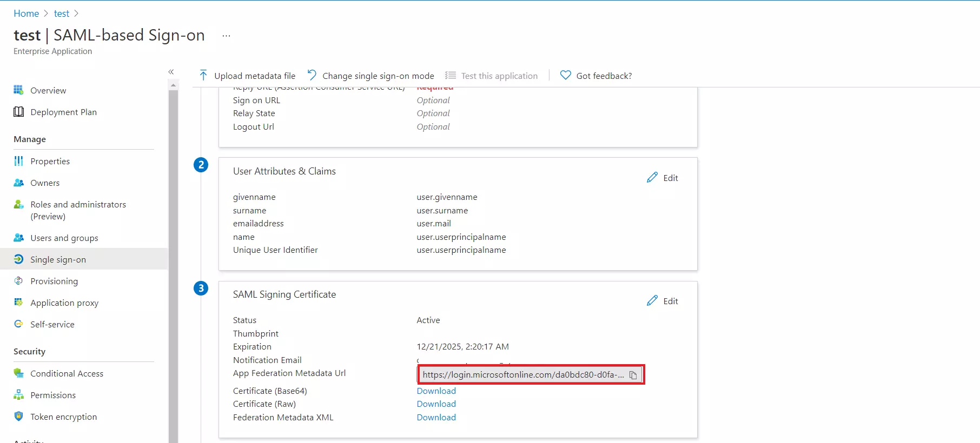Open Deployment Plan page
The image size is (980, 443).
(x=64, y=112)
